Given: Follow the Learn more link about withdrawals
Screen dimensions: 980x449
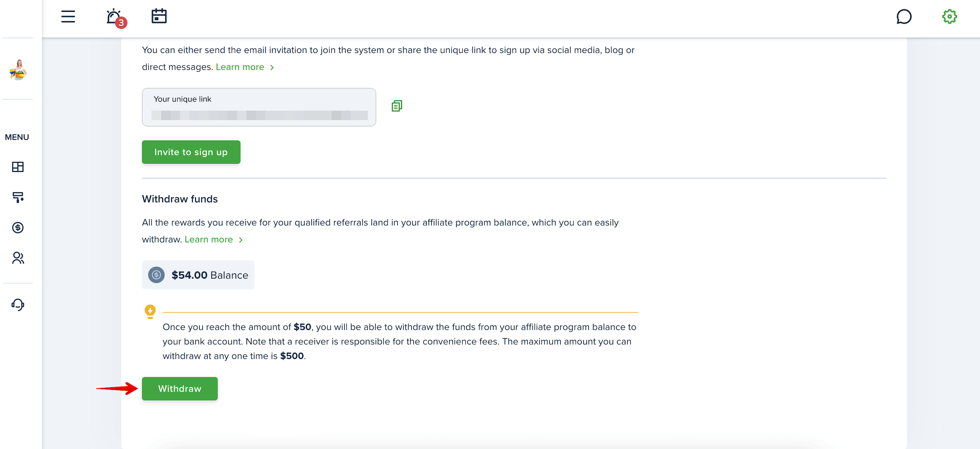Looking at the screenshot, I should (x=208, y=240).
